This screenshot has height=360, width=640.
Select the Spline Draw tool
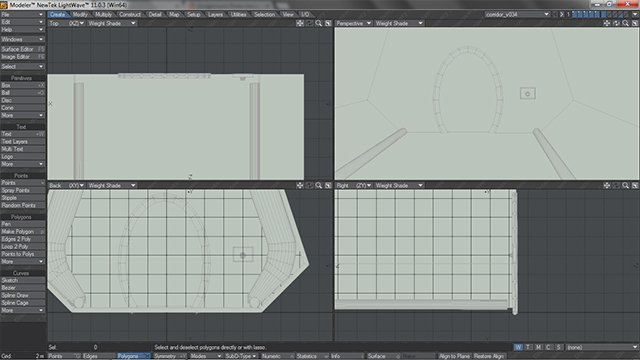tap(22, 295)
